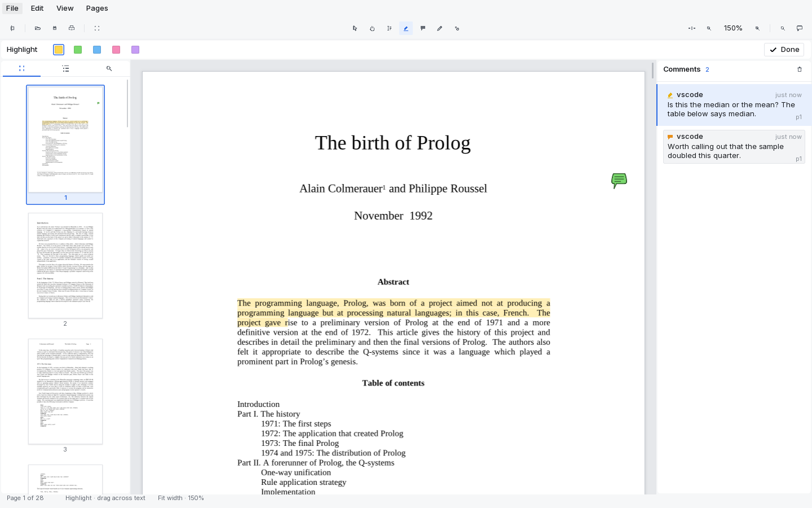Toggle the sidebar panel icon

(12, 28)
